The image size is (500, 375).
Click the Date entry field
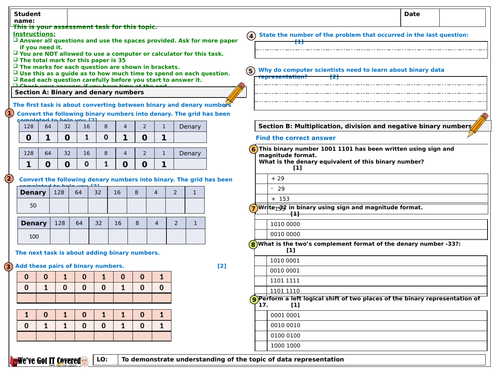(462, 17)
